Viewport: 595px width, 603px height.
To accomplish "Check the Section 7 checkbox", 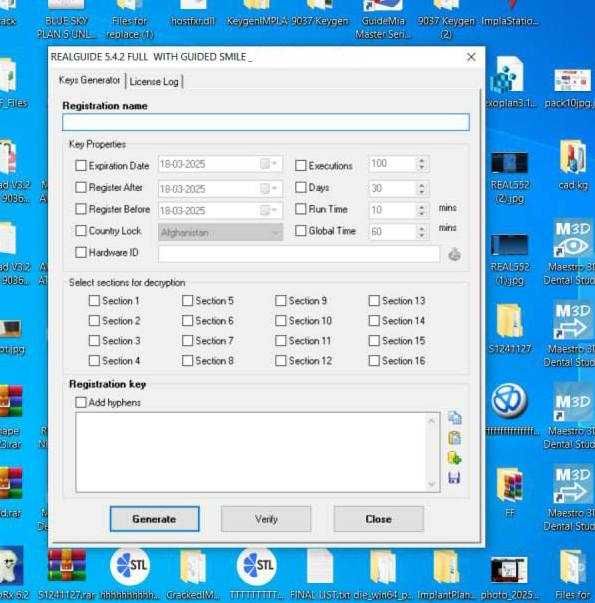I will [187, 341].
